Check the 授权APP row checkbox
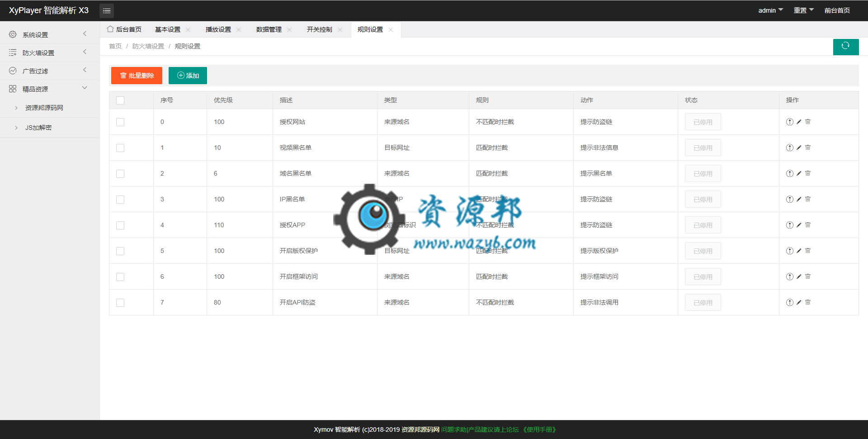Viewport: 868px width, 439px height. pos(120,225)
